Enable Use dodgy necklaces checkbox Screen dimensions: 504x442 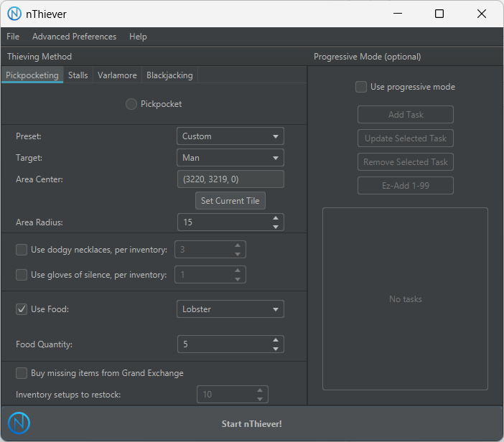pos(22,250)
